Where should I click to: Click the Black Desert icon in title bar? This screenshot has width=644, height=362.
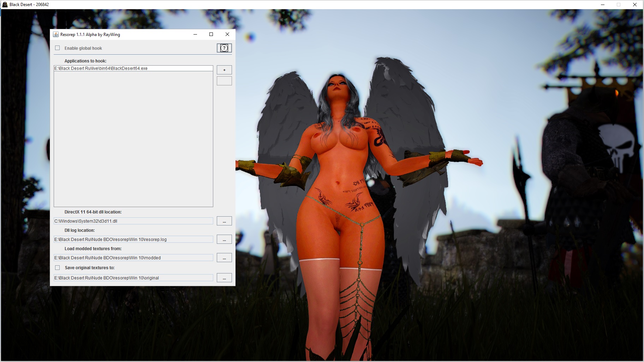5,5
